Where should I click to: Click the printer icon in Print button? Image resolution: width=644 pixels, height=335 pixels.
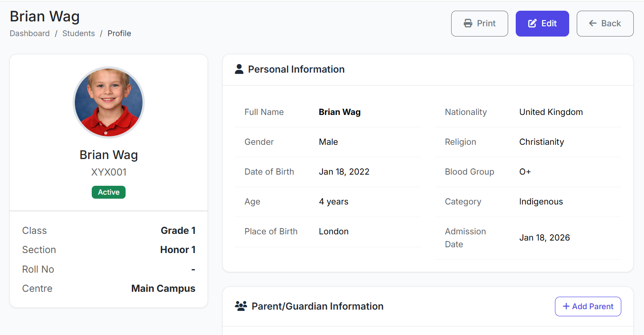tap(468, 24)
